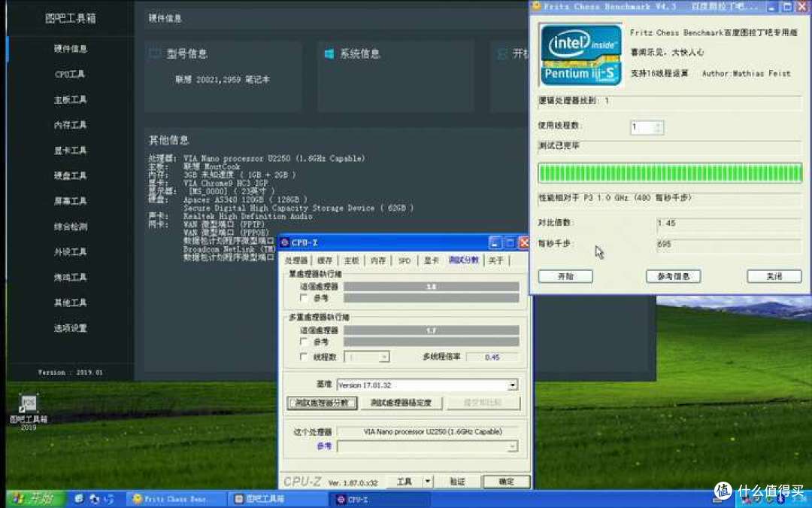Select the 处理器 VIA Nano processor line in 其他信息
812x508 pixels.
257,158
